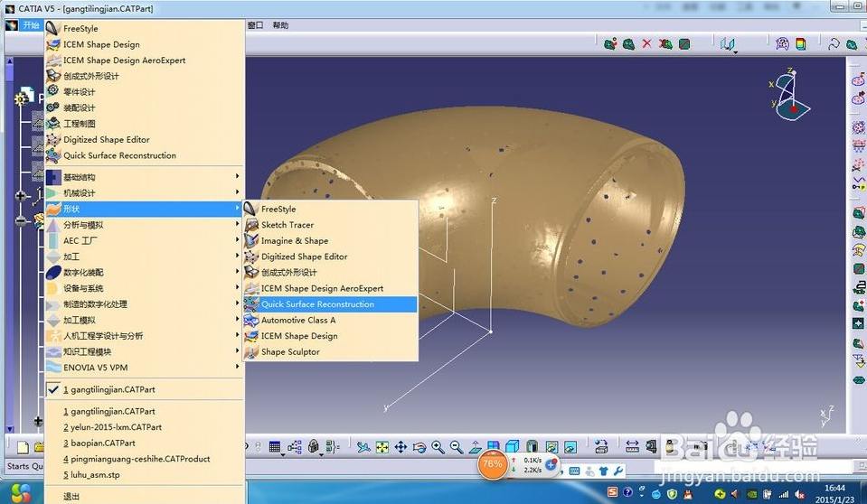Expand the plus node in specification tree
Viewport: 867px width, 504px height.
click(x=21, y=195)
